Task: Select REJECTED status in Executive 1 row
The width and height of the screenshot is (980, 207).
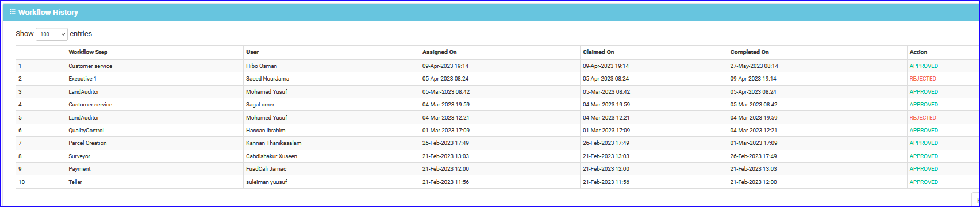Action: point(923,79)
